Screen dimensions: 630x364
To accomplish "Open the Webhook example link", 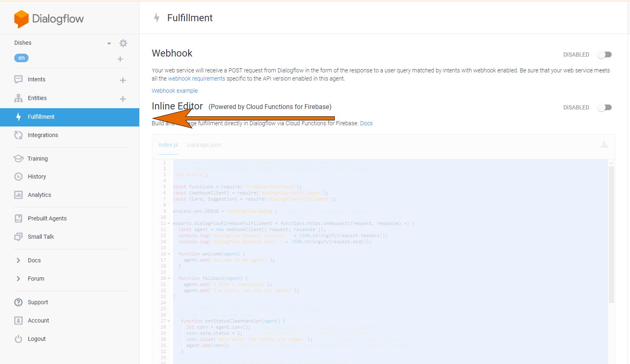I will point(175,91).
